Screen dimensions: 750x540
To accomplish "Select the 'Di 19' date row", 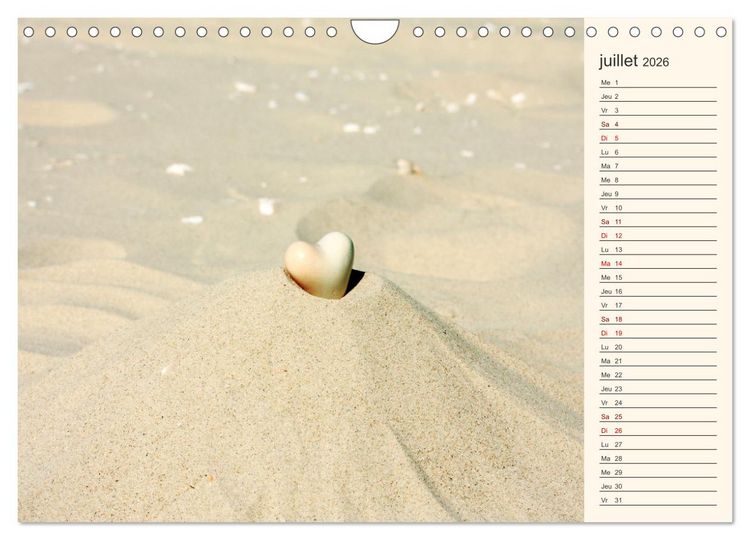I will [x=658, y=333].
